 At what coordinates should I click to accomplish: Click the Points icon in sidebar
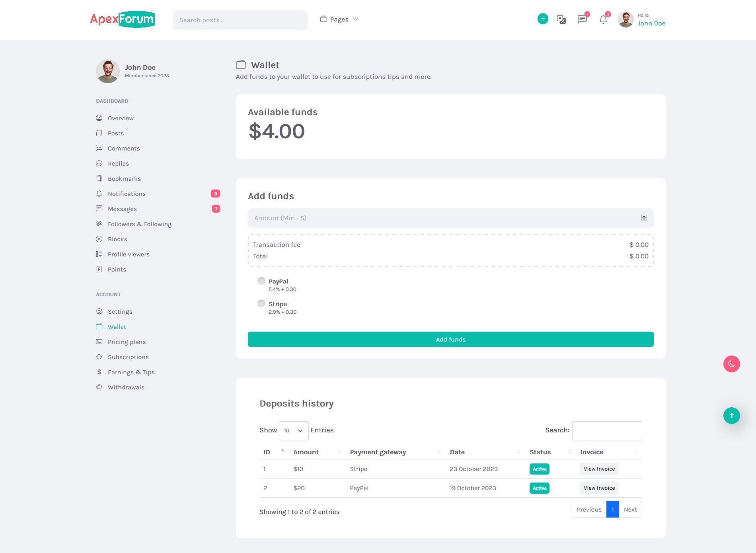pos(99,269)
